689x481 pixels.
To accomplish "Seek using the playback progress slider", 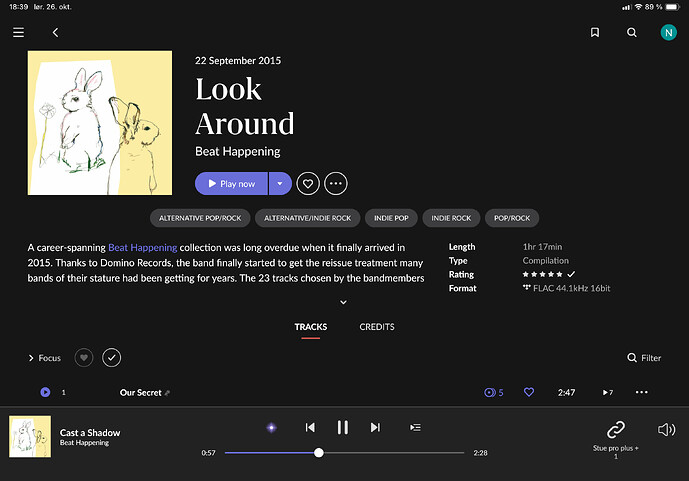I will point(344,453).
